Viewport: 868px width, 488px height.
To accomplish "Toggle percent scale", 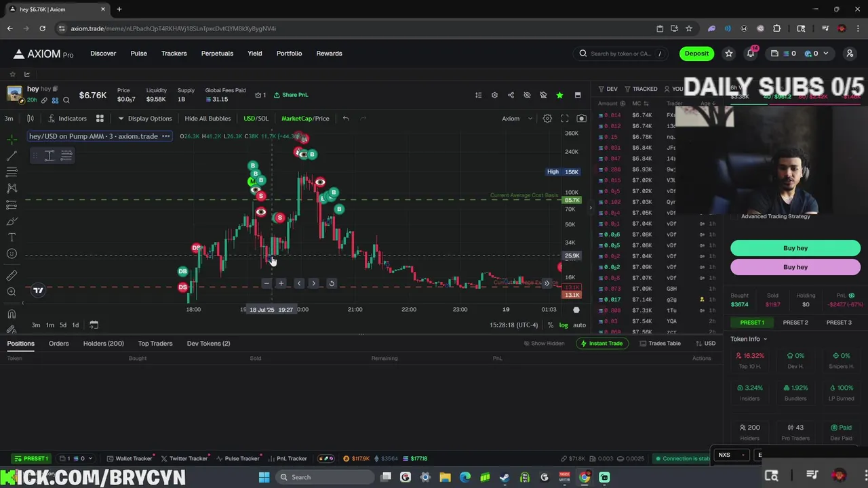I will tap(551, 325).
